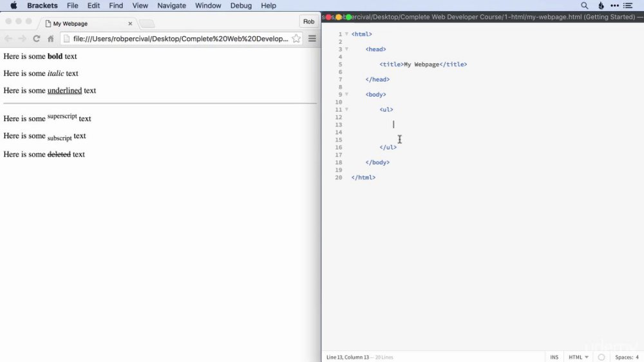This screenshot has width=644, height=362.
Task: Open the File menu
Action: pyautogui.click(x=72, y=6)
